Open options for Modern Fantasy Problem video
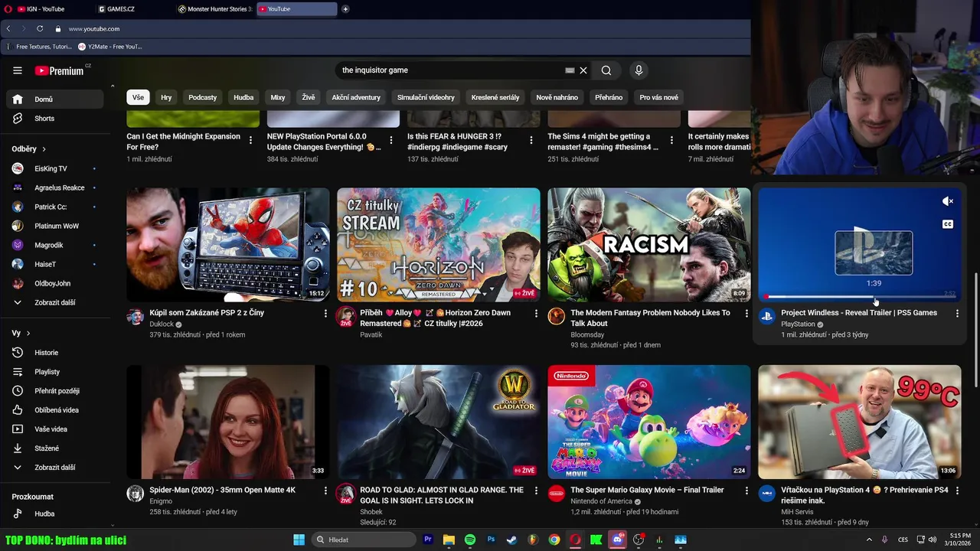 tap(746, 314)
